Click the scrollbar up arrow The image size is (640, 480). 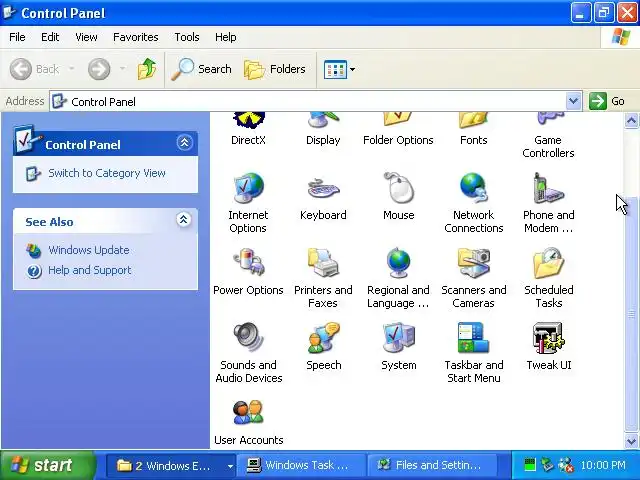[x=631, y=121]
